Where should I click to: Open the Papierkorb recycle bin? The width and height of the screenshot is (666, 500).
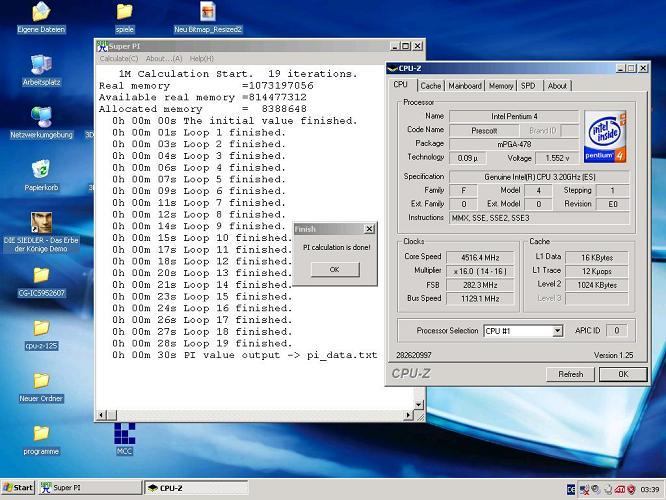(x=41, y=176)
